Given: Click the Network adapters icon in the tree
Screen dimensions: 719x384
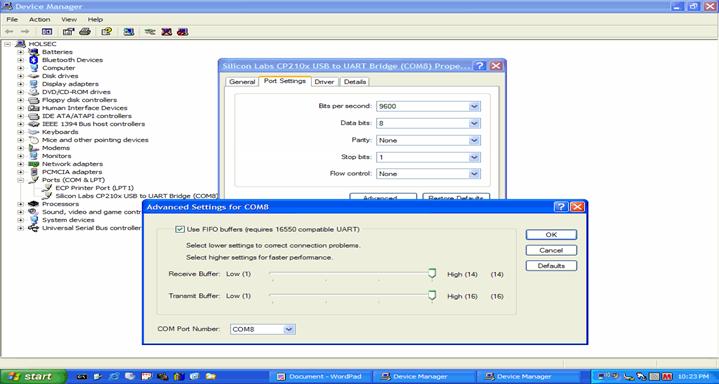Looking at the screenshot, I should (33, 164).
